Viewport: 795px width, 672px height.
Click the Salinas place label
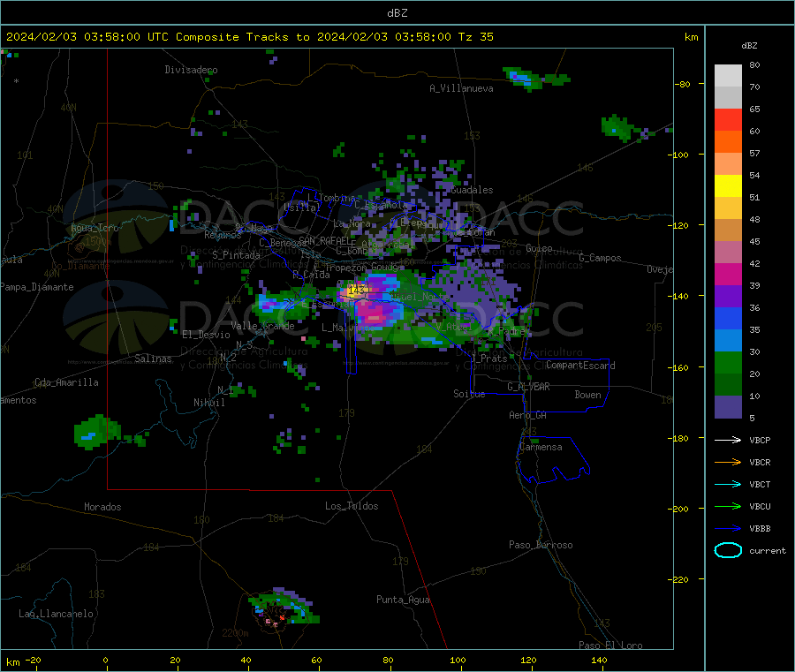tap(153, 359)
